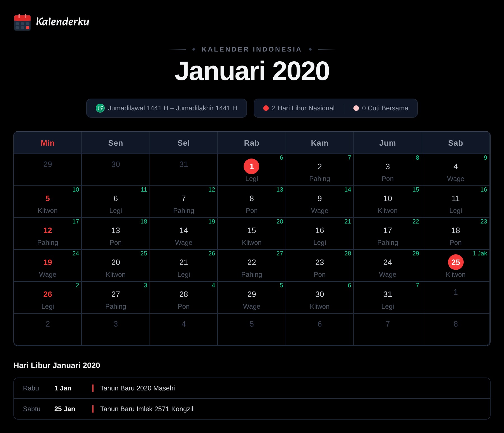Click the red Hari Libur Nasional dot
The width and height of the screenshot is (504, 433).
(266, 108)
